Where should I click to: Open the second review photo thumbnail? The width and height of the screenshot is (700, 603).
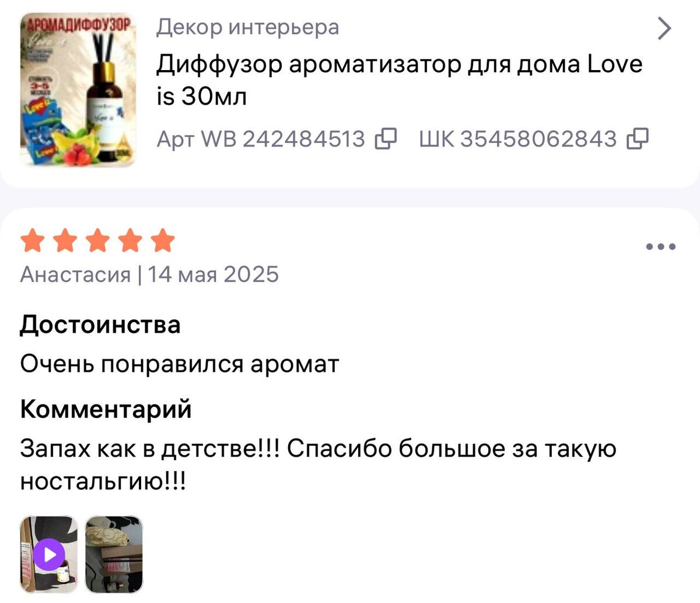click(x=114, y=554)
